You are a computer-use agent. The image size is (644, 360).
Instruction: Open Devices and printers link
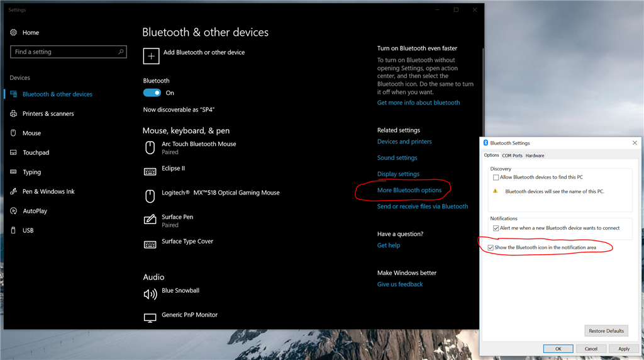pyautogui.click(x=404, y=142)
